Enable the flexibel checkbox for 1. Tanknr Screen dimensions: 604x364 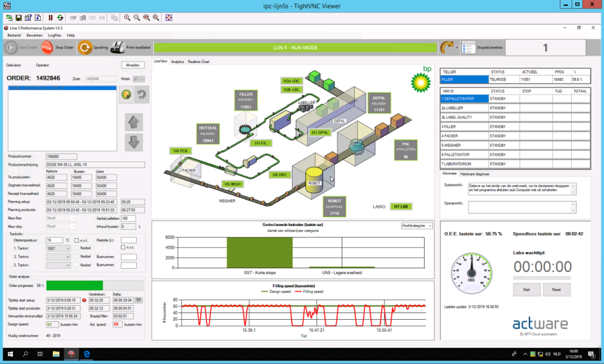[x=76, y=248]
